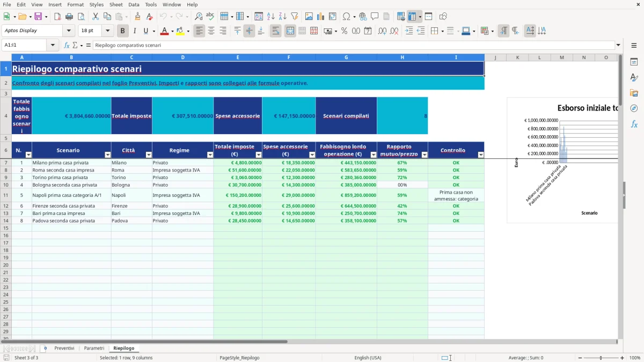644x362 pixels.
Task: Select the Esborso iniziale chart
Action: click(x=562, y=160)
